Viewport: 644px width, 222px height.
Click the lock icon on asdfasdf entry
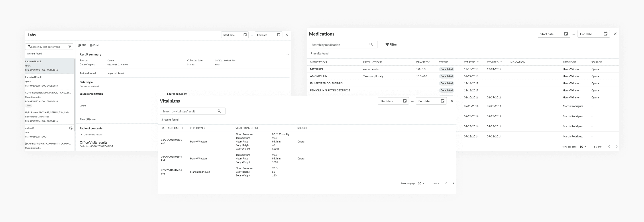pos(71,128)
